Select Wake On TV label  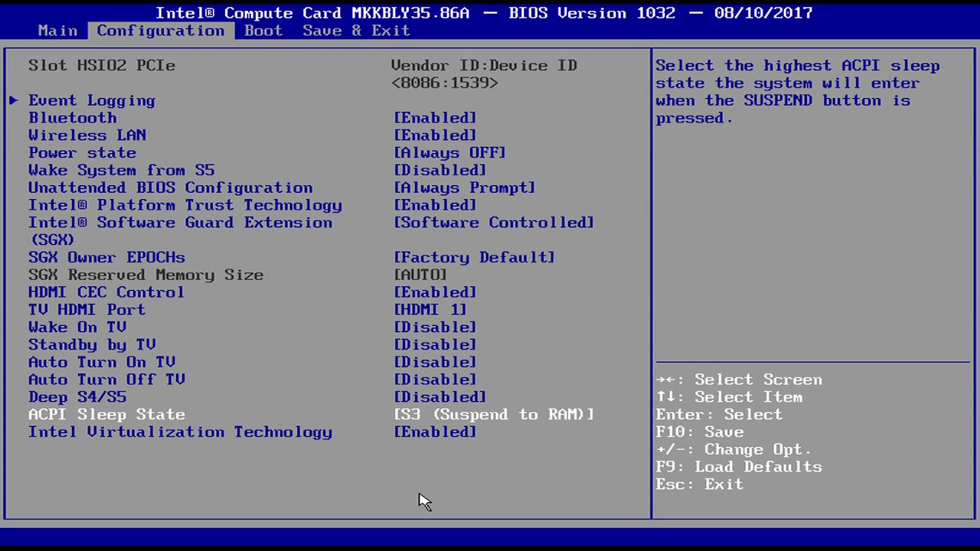tap(77, 328)
